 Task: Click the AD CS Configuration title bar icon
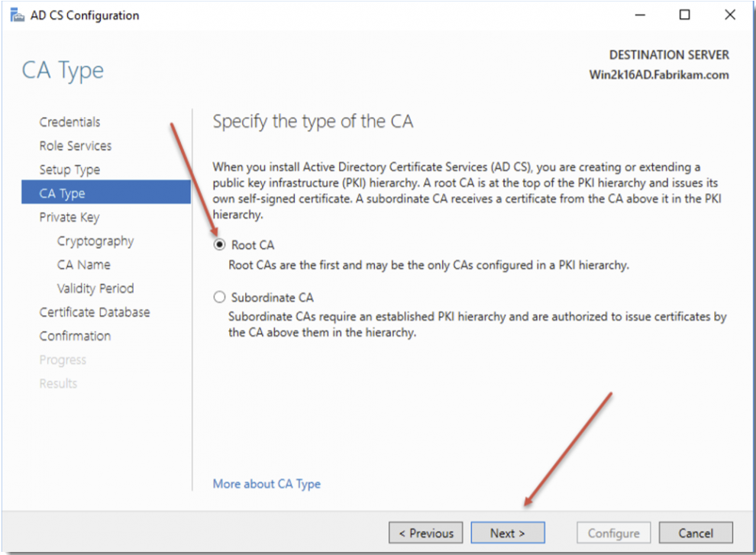(x=18, y=15)
